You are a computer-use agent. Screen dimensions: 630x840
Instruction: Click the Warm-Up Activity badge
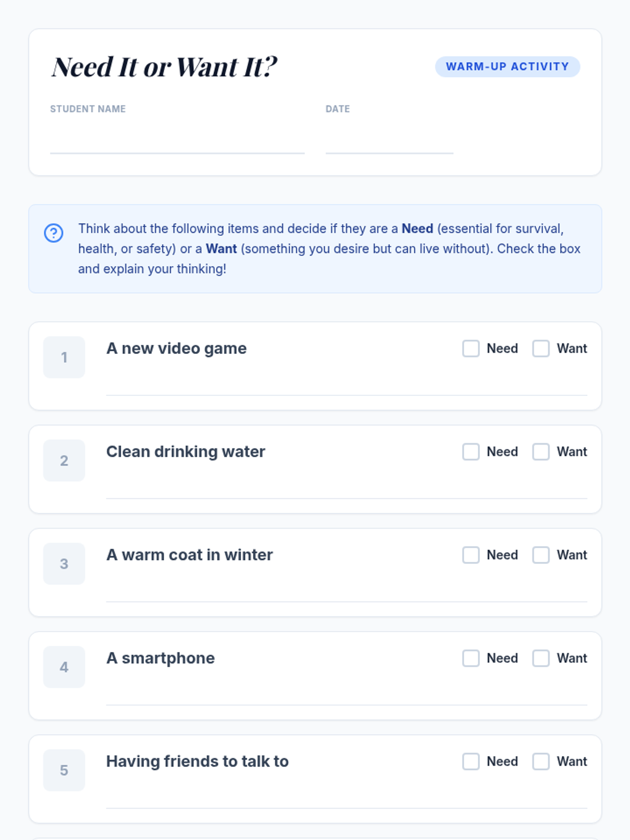coord(507,67)
